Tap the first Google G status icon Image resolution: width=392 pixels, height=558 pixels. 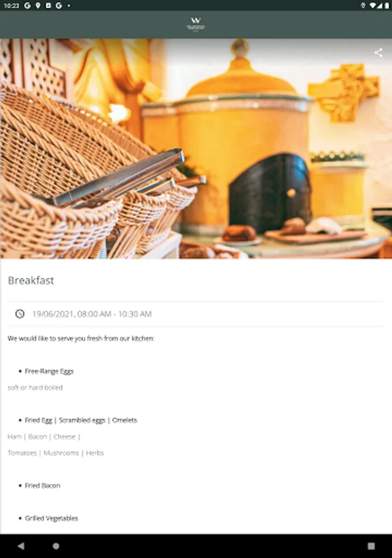[27, 6]
